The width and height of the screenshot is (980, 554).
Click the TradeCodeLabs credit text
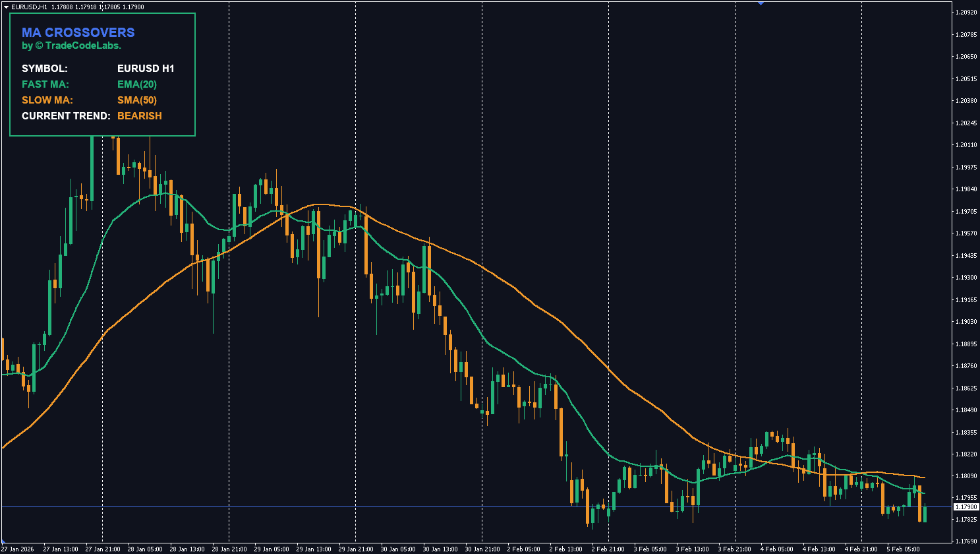(71, 46)
